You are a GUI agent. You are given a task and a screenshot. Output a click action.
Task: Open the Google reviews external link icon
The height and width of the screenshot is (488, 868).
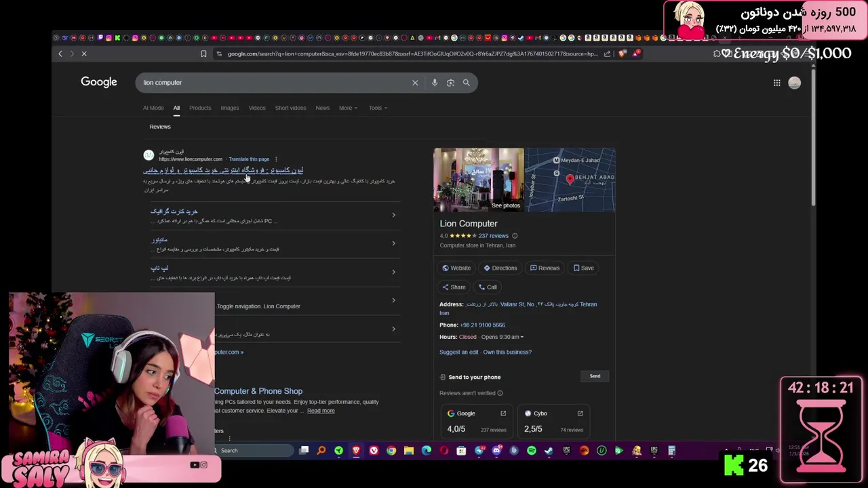coord(503,413)
